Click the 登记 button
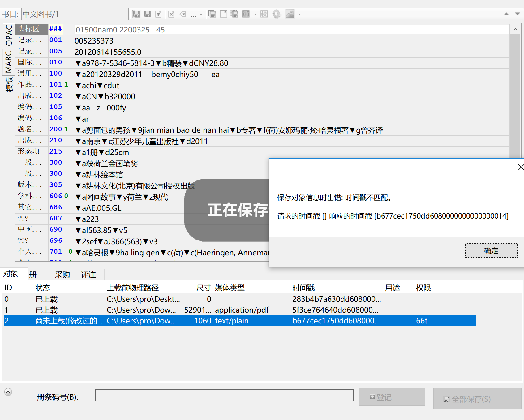The height and width of the screenshot is (420, 524). pyautogui.click(x=392, y=397)
